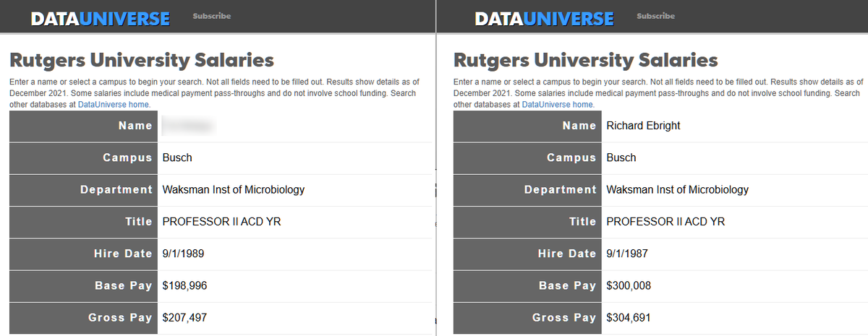Click the Base Pay label in right panel
This screenshot has height=336, width=868.
(x=568, y=286)
